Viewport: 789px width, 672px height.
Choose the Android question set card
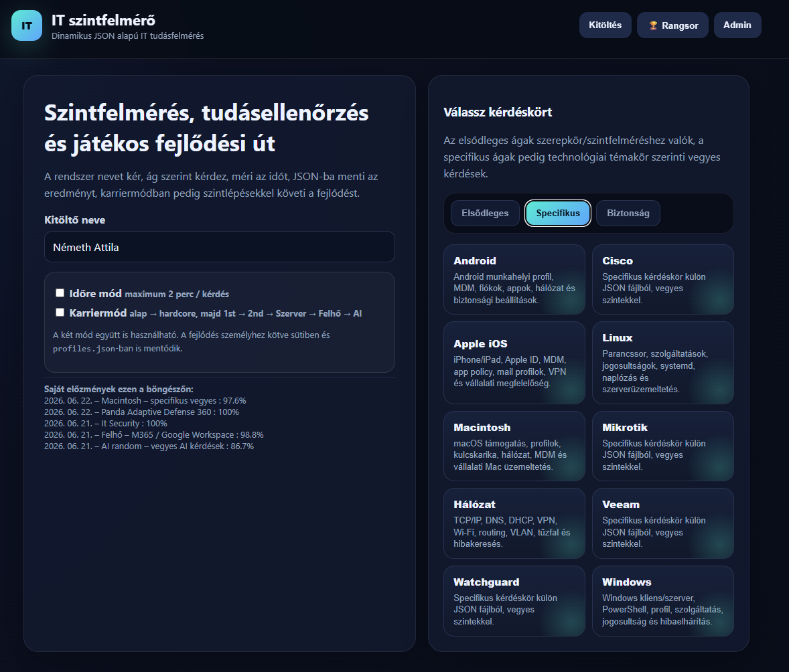(514, 280)
